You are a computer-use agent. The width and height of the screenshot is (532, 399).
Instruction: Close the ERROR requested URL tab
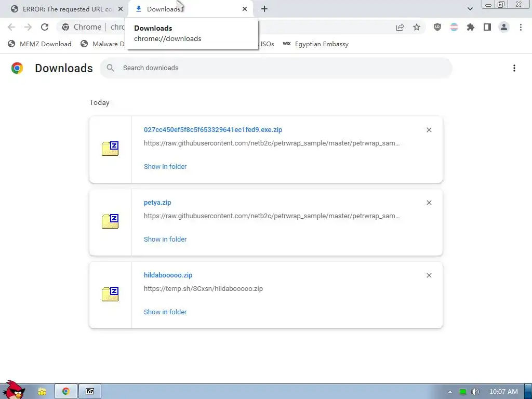point(121,9)
